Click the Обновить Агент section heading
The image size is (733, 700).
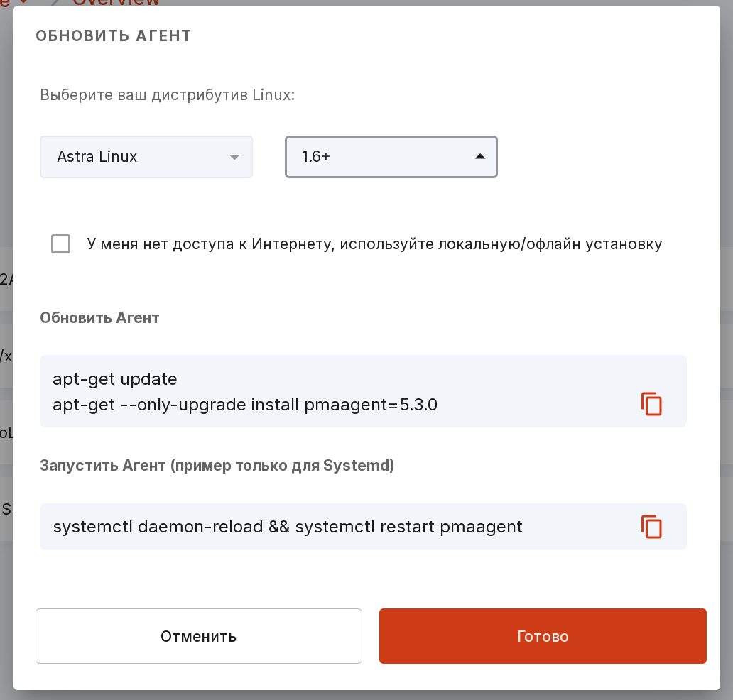(x=99, y=318)
